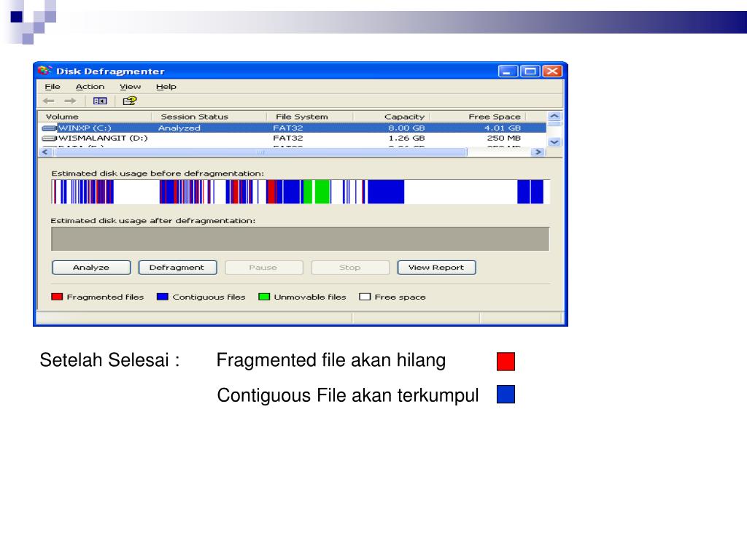Click 'Estimated disk usage after defragmentation:' label

coord(153,220)
